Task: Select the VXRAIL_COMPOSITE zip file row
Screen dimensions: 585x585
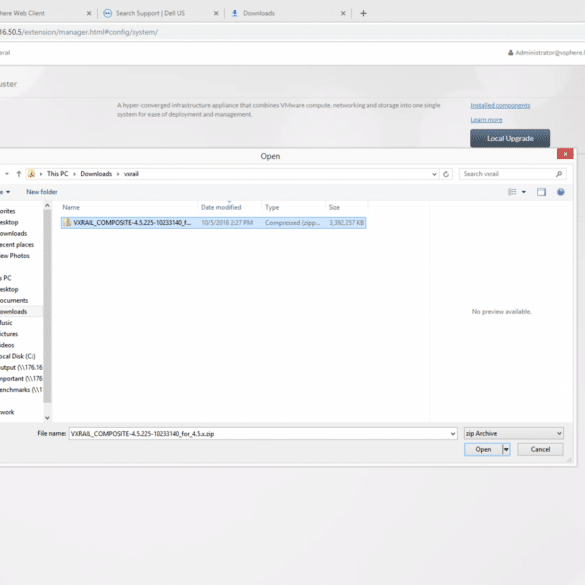Action: coord(213,223)
